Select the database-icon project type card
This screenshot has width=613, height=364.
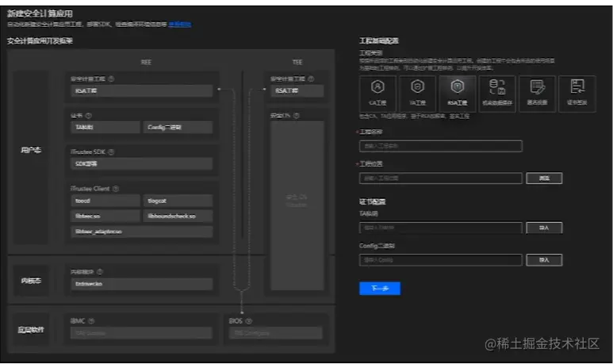pyautogui.click(x=497, y=94)
